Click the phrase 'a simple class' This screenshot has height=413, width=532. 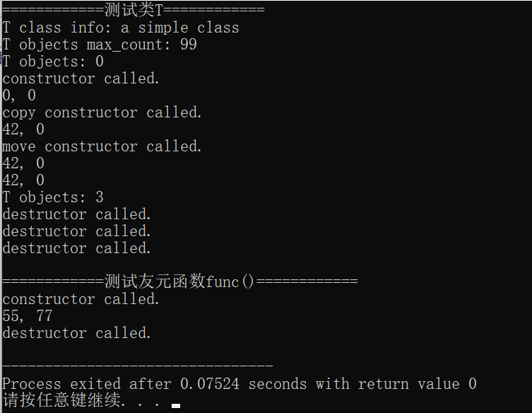179,28
